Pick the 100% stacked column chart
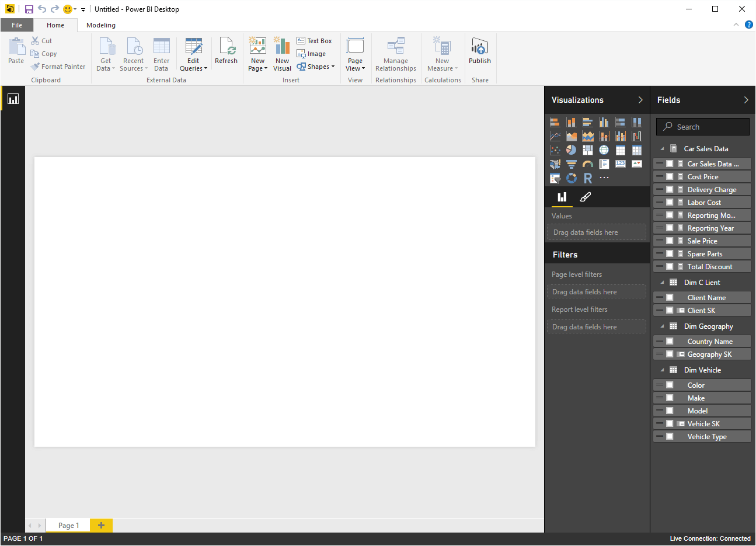The image size is (756, 546). pyautogui.click(x=637, y=122)
